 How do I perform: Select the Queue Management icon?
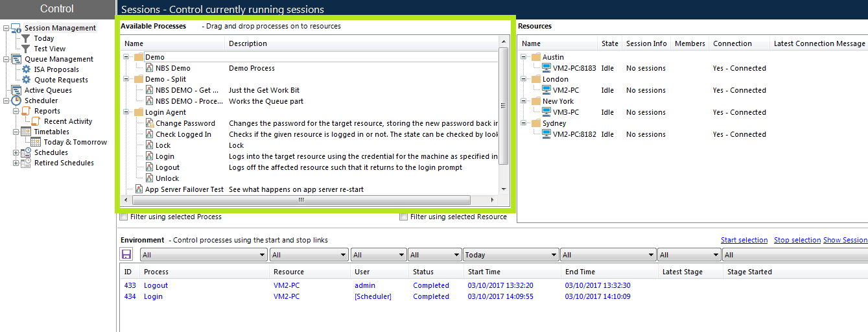(17, 59)
